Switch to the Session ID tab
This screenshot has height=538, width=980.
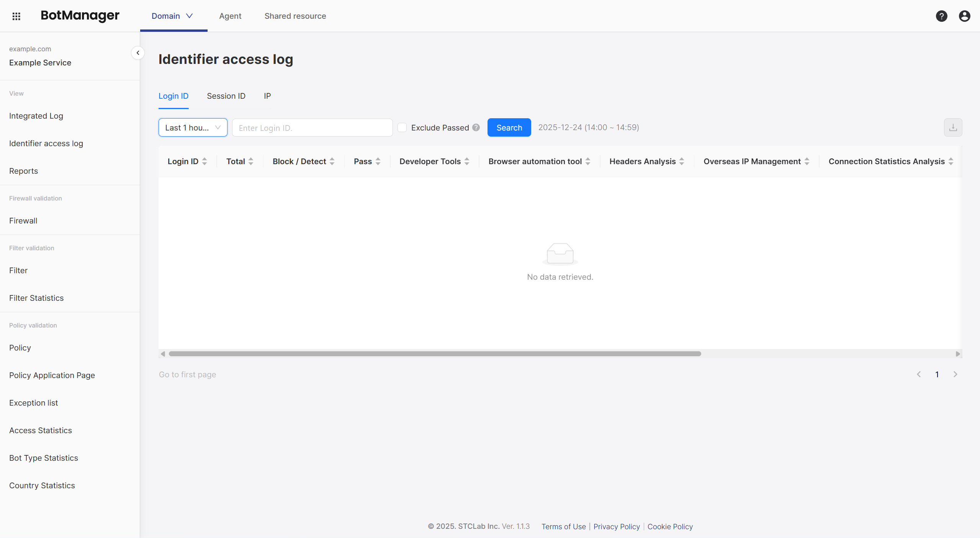(x=226, y=96)
